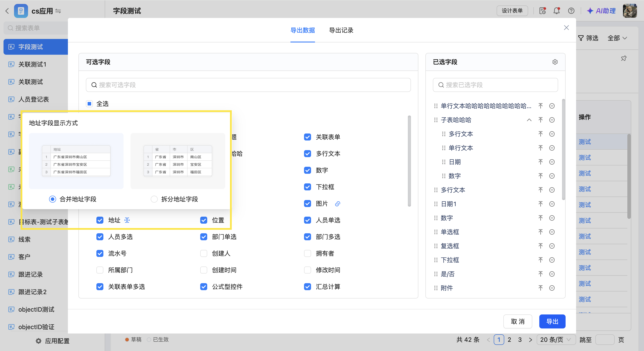Remove subfield 日期 from selected fields
This screenshot has width=644, height=351.
click(552, 162)
